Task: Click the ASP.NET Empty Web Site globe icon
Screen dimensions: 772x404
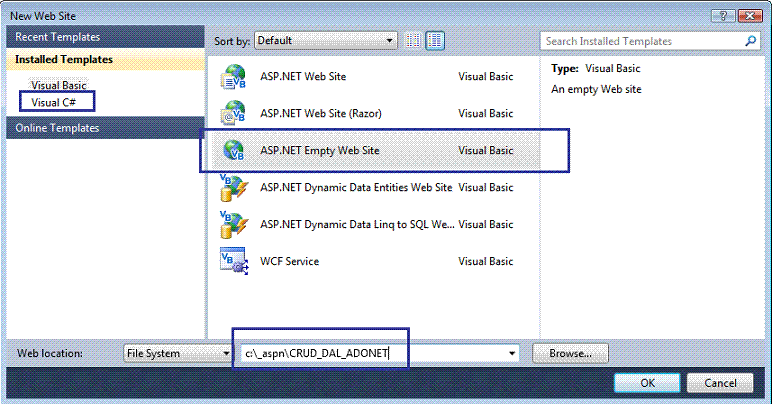Action: (x=233, y=150)
